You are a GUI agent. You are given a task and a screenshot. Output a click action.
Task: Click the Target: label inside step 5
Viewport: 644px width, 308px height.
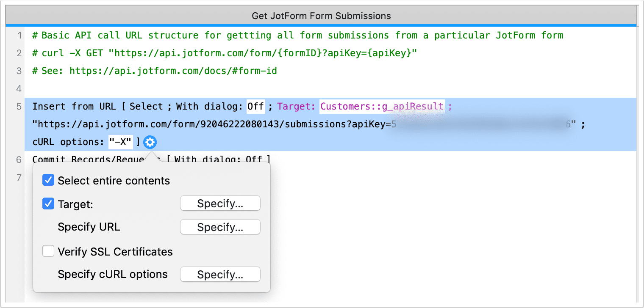click(296, 106)
